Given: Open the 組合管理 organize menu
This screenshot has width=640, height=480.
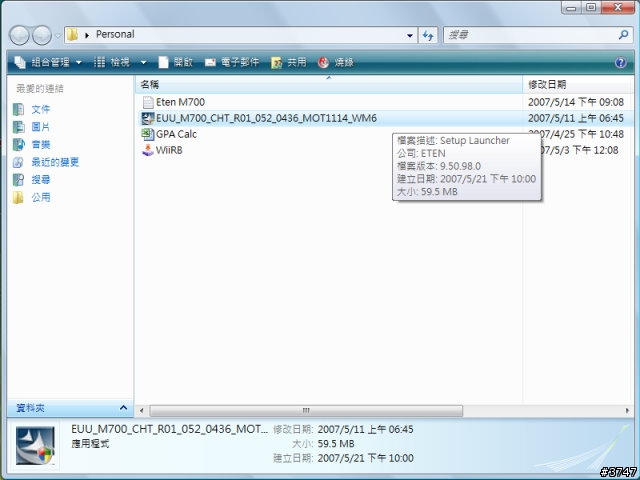Looking at the screenshot, I should (x=48, y=62).
